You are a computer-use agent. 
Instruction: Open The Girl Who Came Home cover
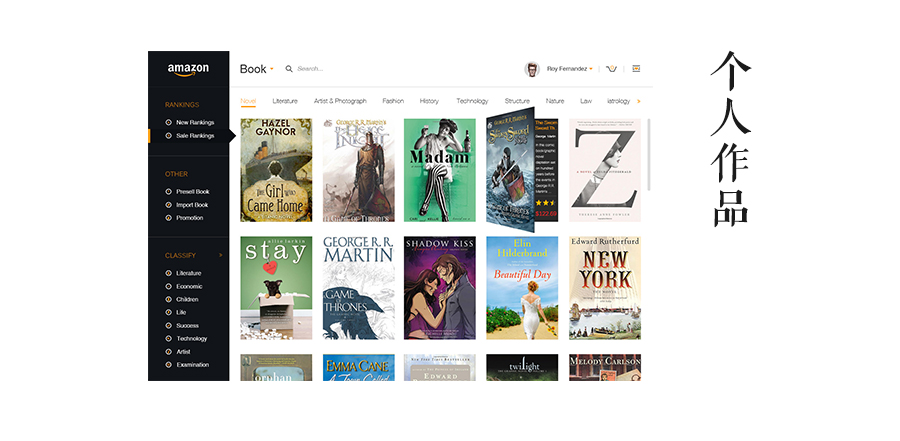(x=276, y=170)
